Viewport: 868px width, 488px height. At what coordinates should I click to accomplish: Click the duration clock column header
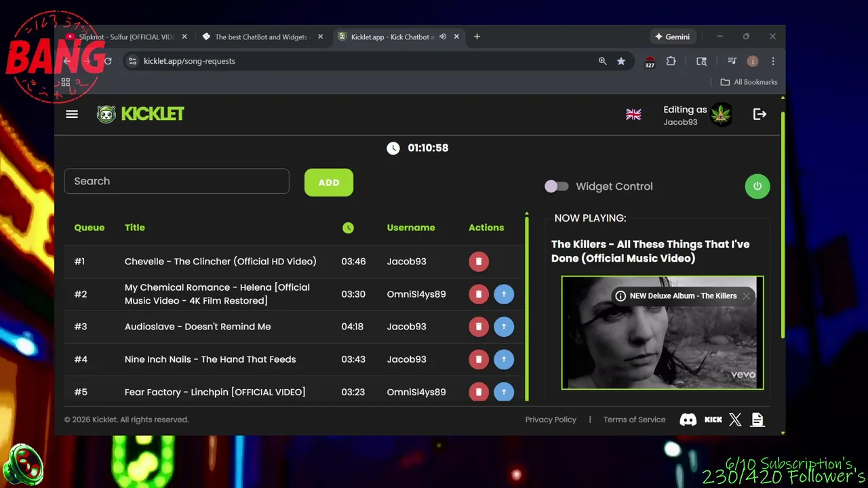[x=348, y=228]
